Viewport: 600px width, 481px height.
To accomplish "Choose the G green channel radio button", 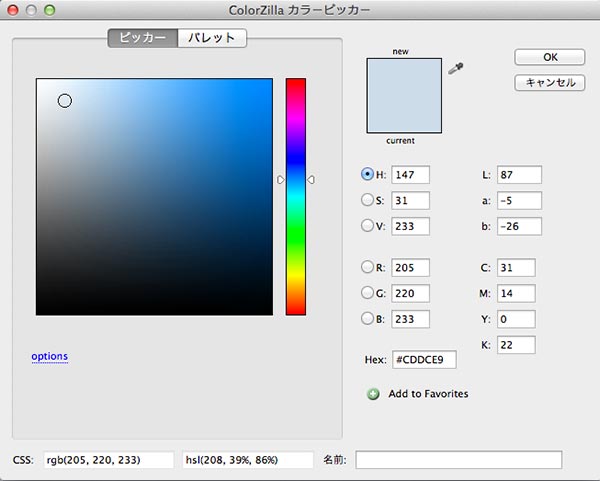I will 367,294.
